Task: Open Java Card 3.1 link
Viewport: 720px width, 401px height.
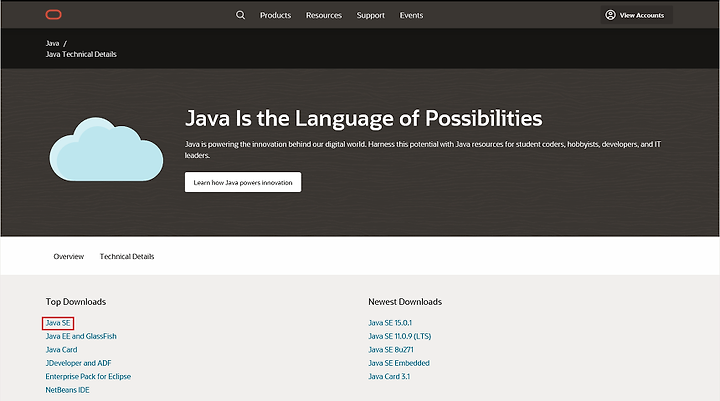Action: click(x=389, y=376)
